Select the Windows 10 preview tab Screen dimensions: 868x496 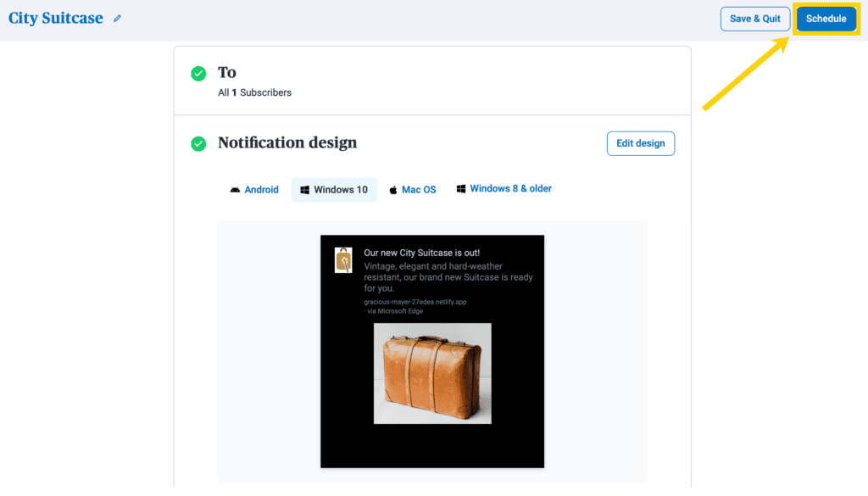click(x=334, y=190)
